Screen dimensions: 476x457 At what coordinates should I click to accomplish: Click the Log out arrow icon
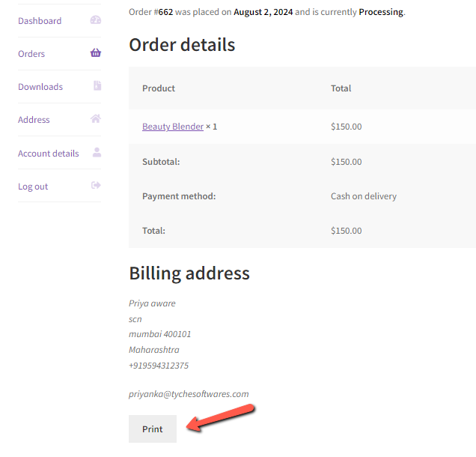pyautogui.click(x=95, y=186)
